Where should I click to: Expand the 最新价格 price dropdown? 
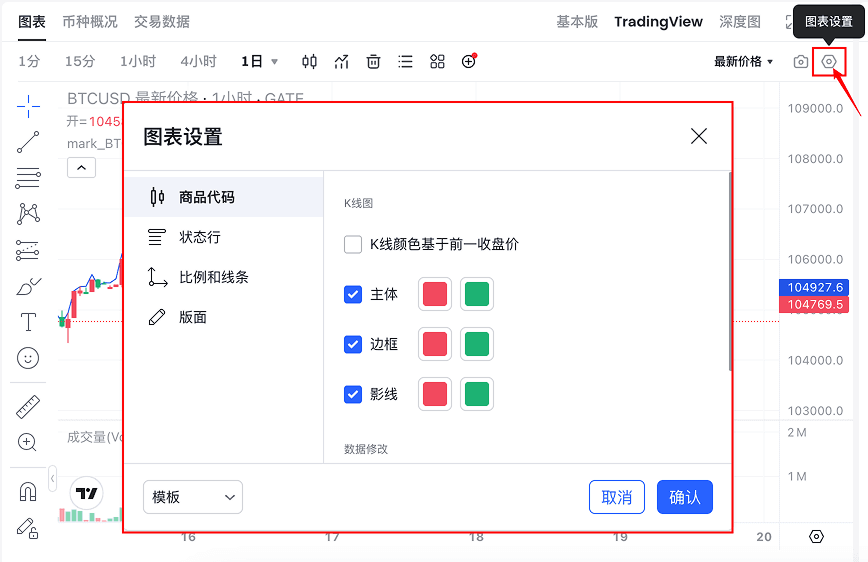pos(744,62)
